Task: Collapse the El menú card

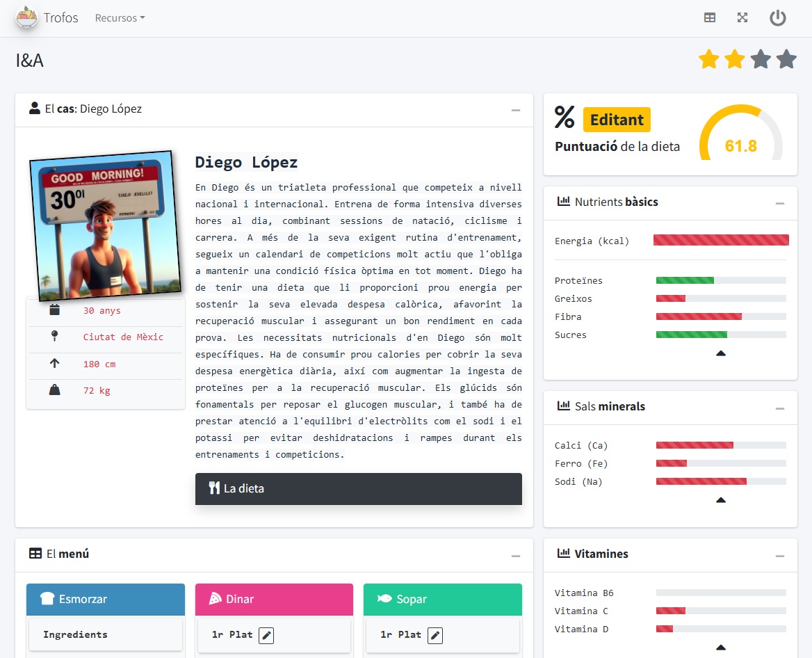Action: [x=515, y=556]
